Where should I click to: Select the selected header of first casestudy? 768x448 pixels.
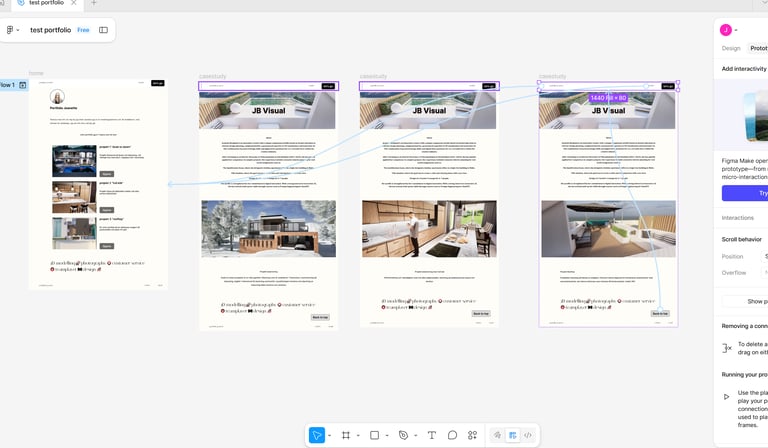pyautogui.click(x=268, y=86)
